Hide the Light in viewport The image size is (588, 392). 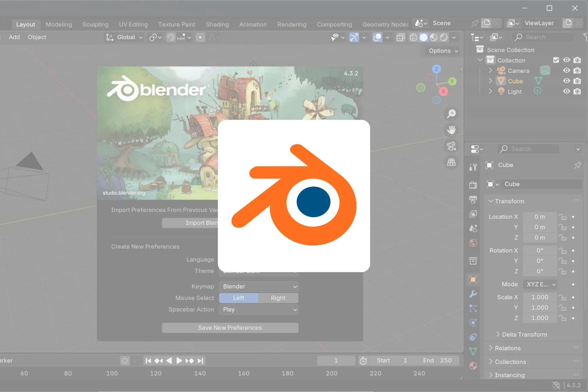(567, 91)
